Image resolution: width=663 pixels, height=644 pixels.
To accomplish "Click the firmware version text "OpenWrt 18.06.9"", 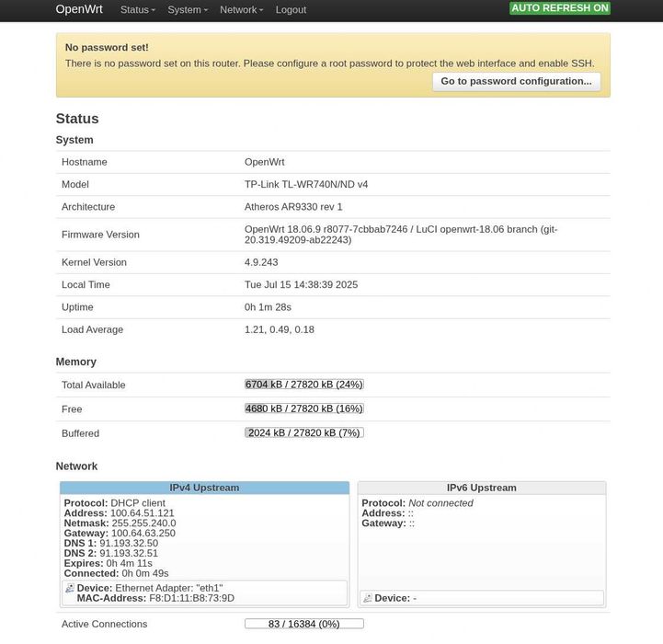I will (x=282, y=229).
